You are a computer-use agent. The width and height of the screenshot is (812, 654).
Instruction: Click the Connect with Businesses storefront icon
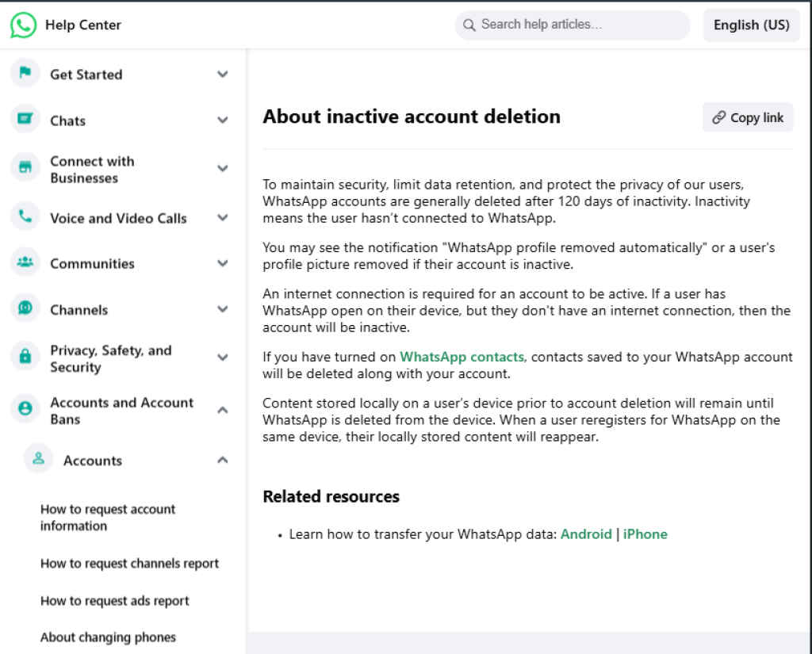(x=25, y=168)
